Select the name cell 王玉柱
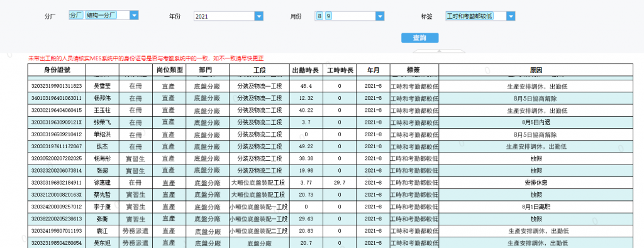Viewport: 644px width, 248px height. coord(103,111)
